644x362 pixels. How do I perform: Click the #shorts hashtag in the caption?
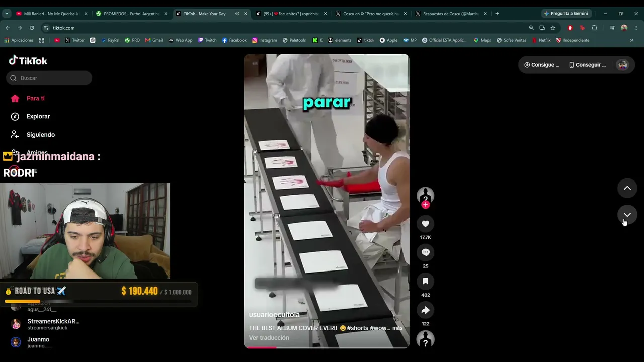coord(357,328)
